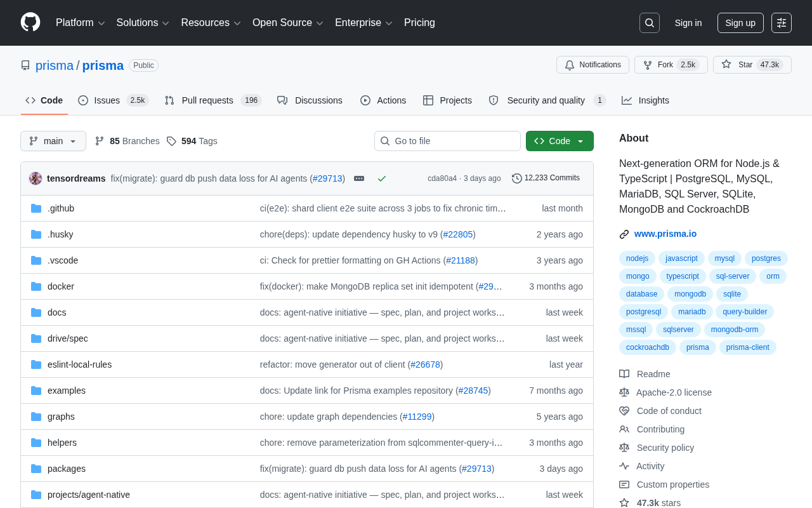Open the graphs folder
This screenshot has width=812, height=508.
pyautogui.click(x=61, y=417)
